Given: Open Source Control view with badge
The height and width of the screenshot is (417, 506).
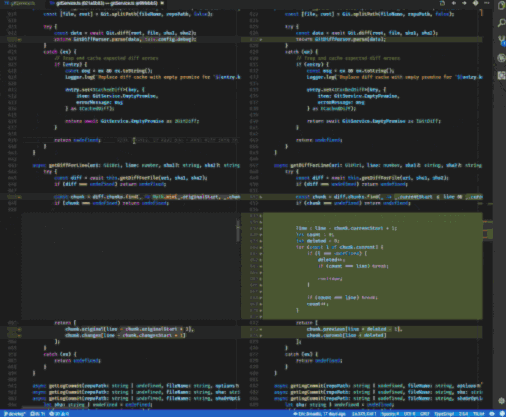Looking at the screenshot, I should coord(501,41).
